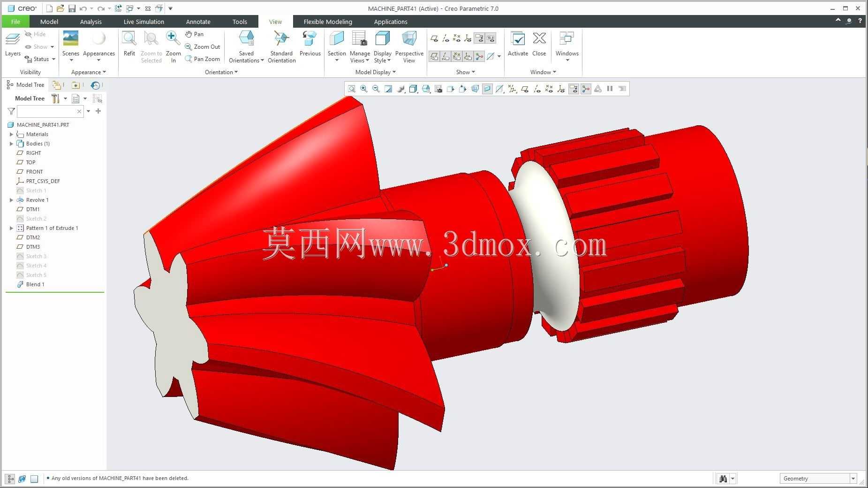Select Blend 1 feature in model tree

tap(31, 284)
